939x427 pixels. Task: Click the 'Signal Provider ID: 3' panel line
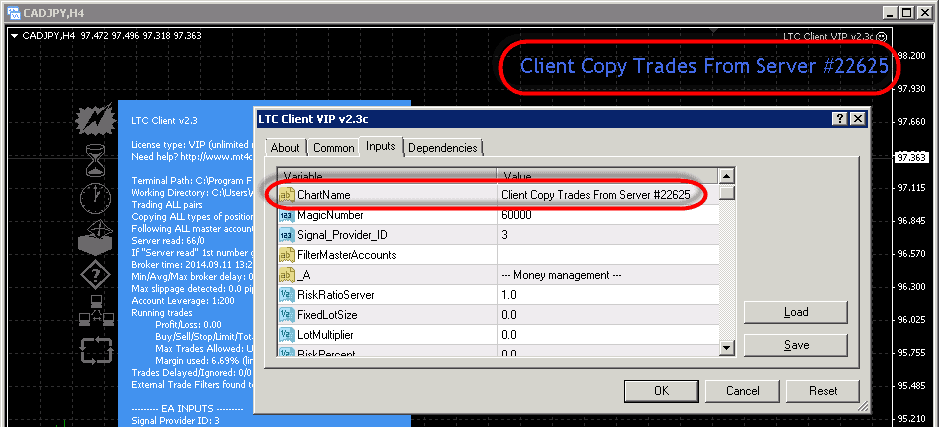[x=175, y=420]
